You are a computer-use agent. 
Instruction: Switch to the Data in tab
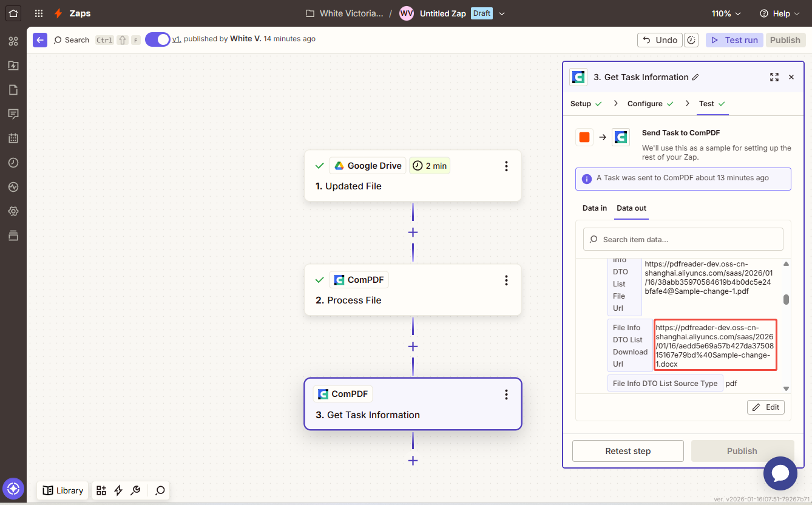[594, 208]
